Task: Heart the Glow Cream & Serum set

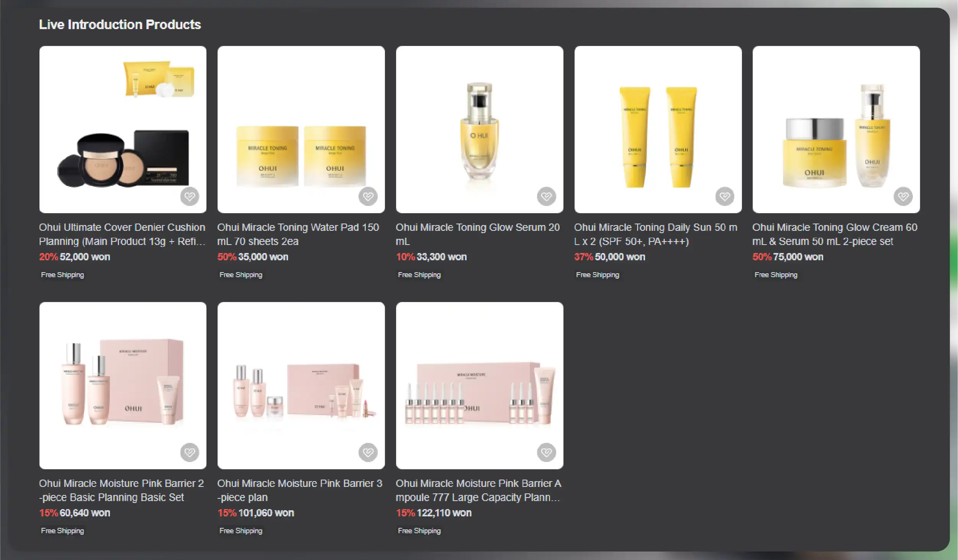Action: pyautogui.click(x=903, y=196)
